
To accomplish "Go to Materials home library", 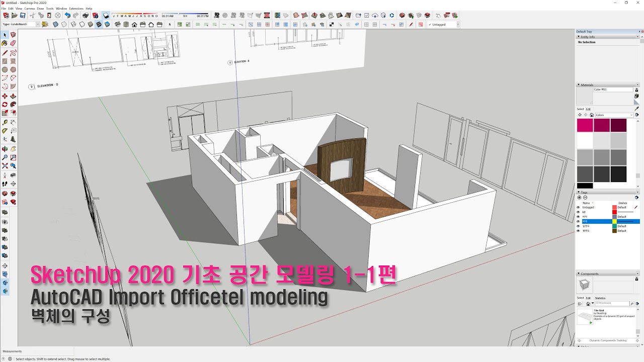I will pyautogui.click(x=592, y=115).
